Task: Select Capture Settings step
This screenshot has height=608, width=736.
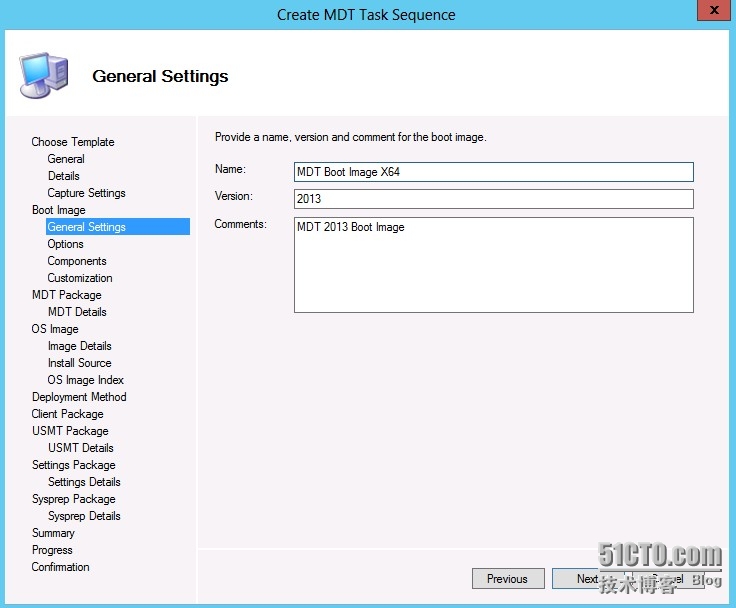Action: point(86,193)
